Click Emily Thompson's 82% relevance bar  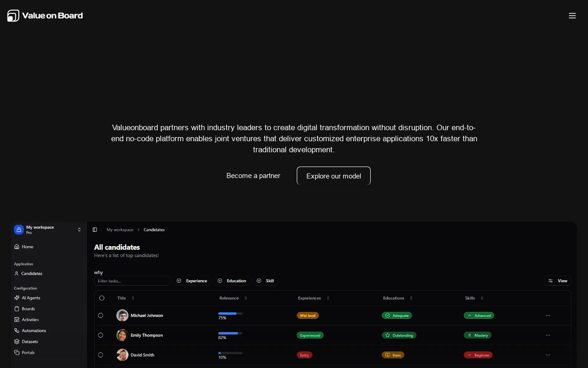tap(230, 333)
